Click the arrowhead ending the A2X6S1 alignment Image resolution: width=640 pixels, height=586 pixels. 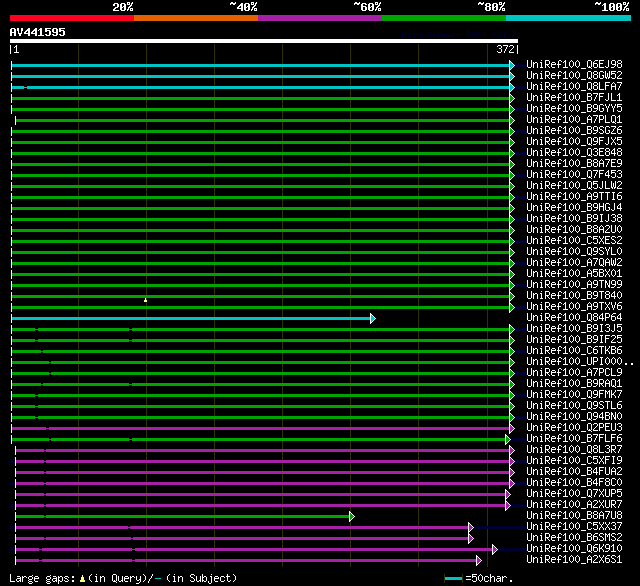(479, 560)
